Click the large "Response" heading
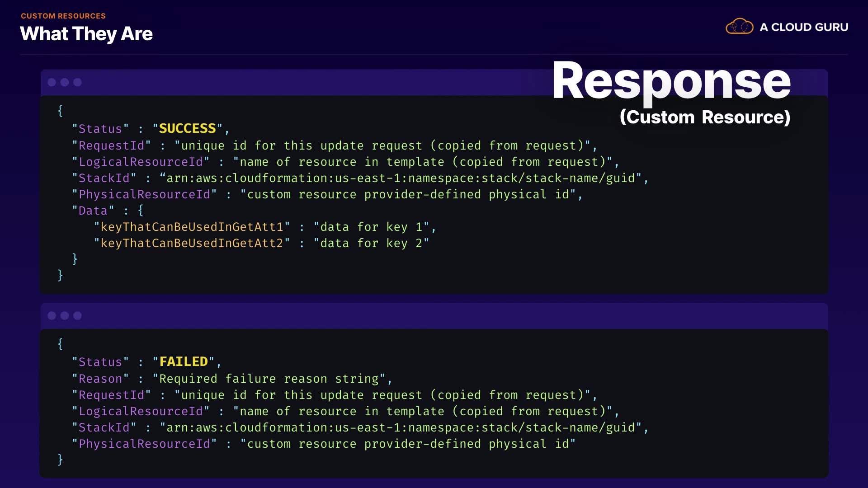 point(671,81)
